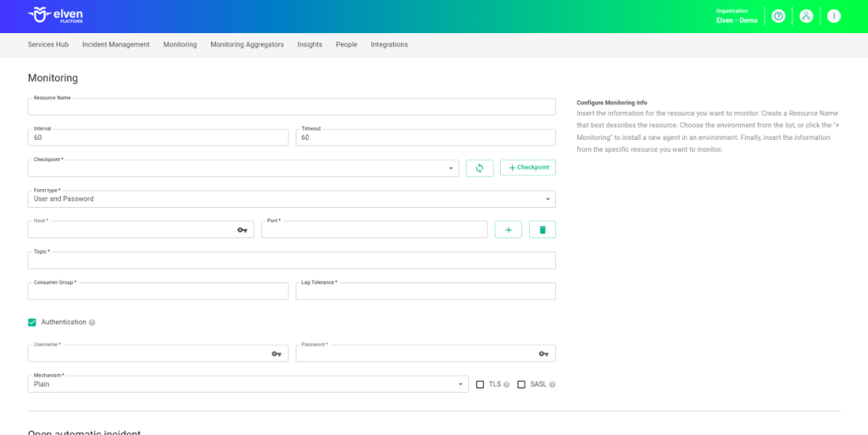Open the Incident Management menu
Screen dimensions: 868x435
115,44
